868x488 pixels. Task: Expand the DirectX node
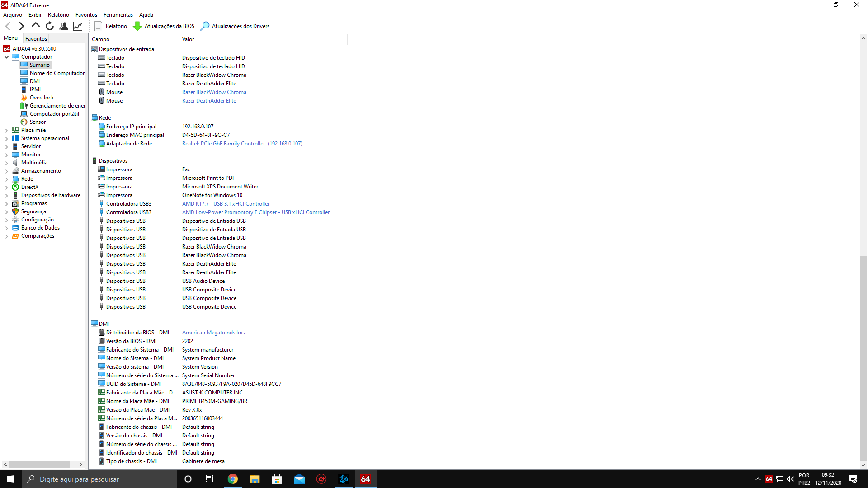point(6,187)
